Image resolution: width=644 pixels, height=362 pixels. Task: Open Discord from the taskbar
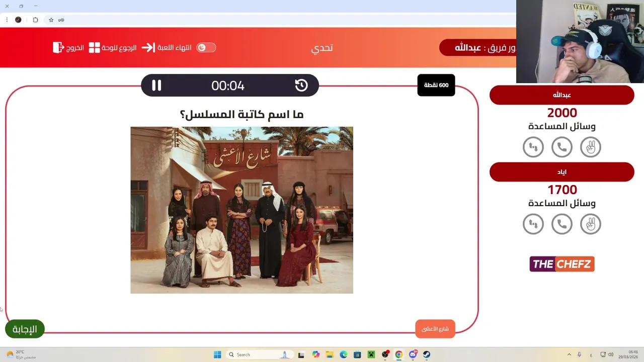point(413,354)
